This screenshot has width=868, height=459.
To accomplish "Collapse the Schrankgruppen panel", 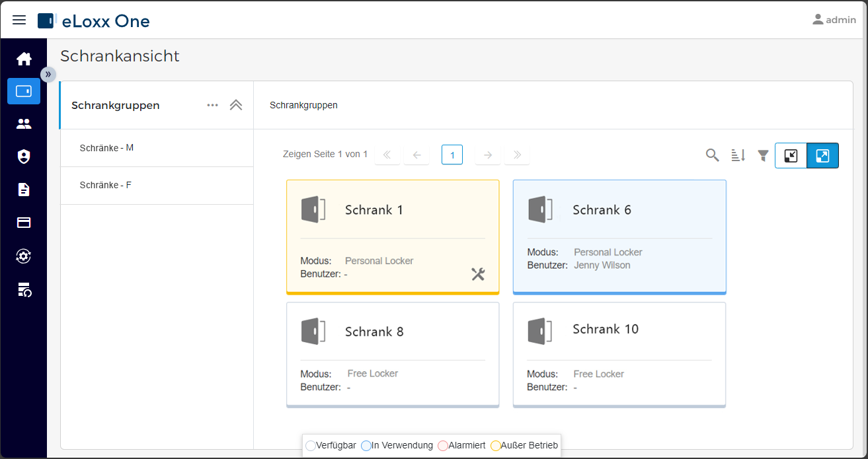I will click(236, 105).
